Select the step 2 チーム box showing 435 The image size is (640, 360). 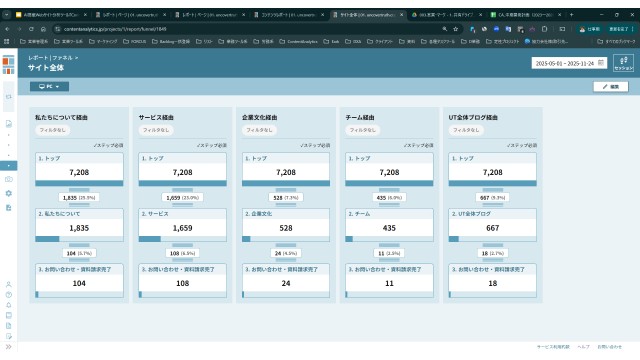pos(389,225)
